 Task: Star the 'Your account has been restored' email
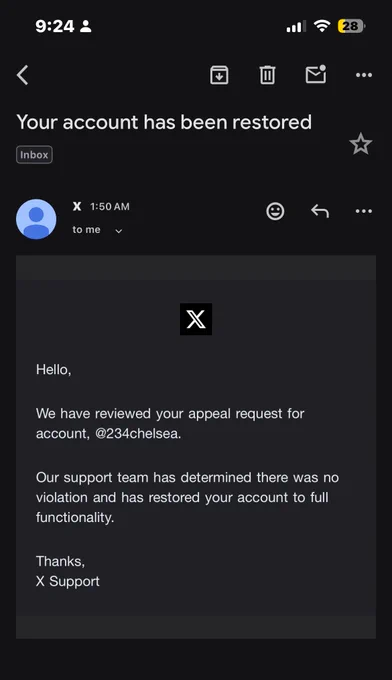pyautogui.click(x=361, y=144)
